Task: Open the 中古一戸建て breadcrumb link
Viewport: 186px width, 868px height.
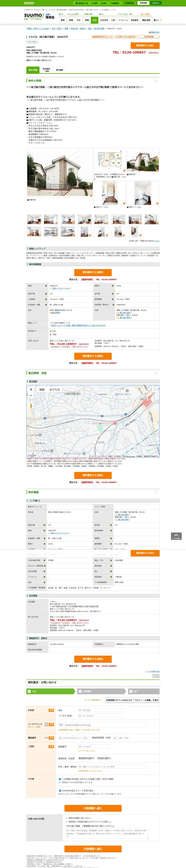Action: (57, 29)
